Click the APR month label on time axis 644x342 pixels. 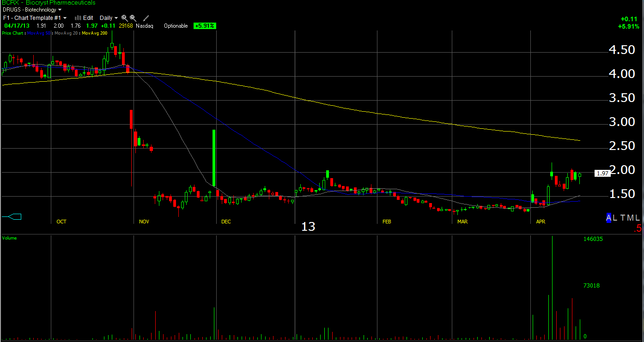point(541,222)
